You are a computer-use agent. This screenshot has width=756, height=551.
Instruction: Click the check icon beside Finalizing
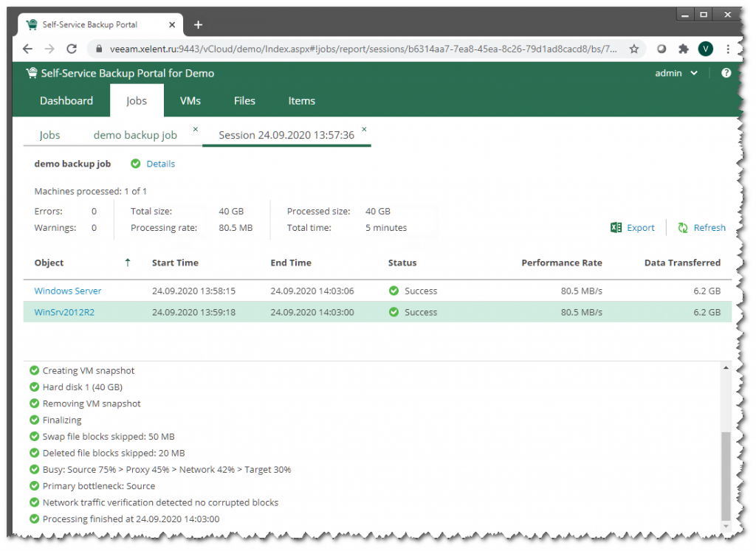(x=34, y=420)
